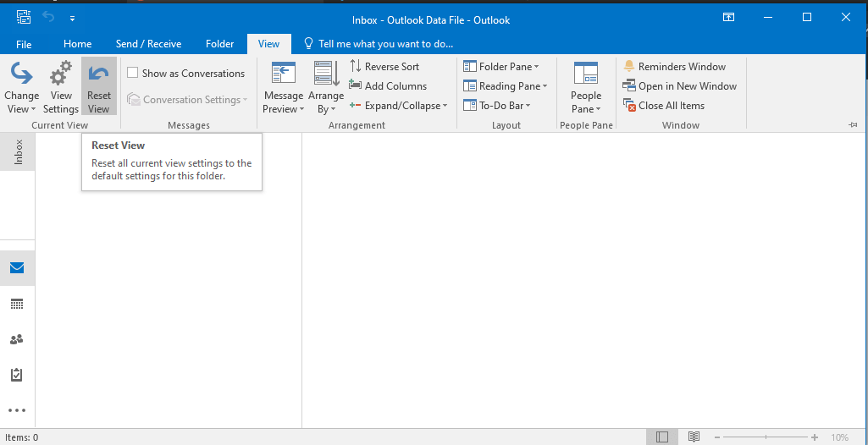Click the 10% zoom level

pyautogui.click(x=839, y=437)
